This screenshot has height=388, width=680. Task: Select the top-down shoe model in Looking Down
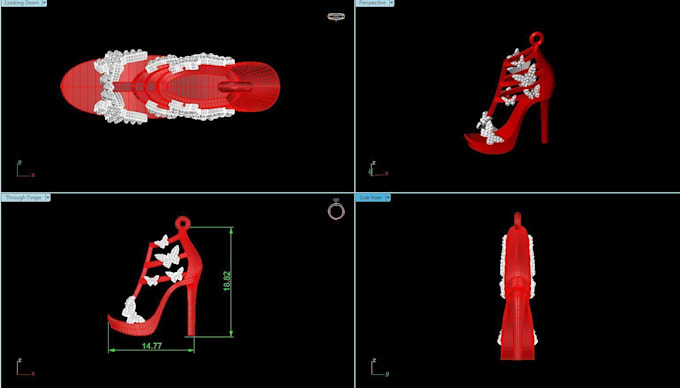coord(170,86)
